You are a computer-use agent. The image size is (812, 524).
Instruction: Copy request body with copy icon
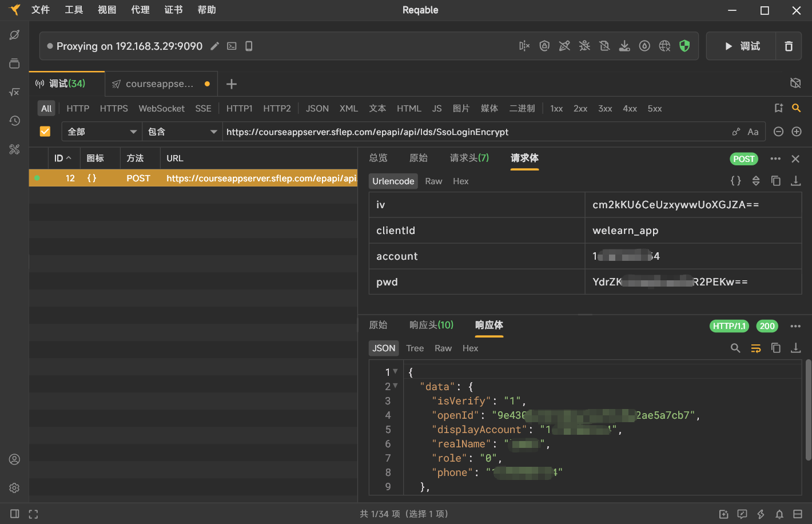(776, 181)
